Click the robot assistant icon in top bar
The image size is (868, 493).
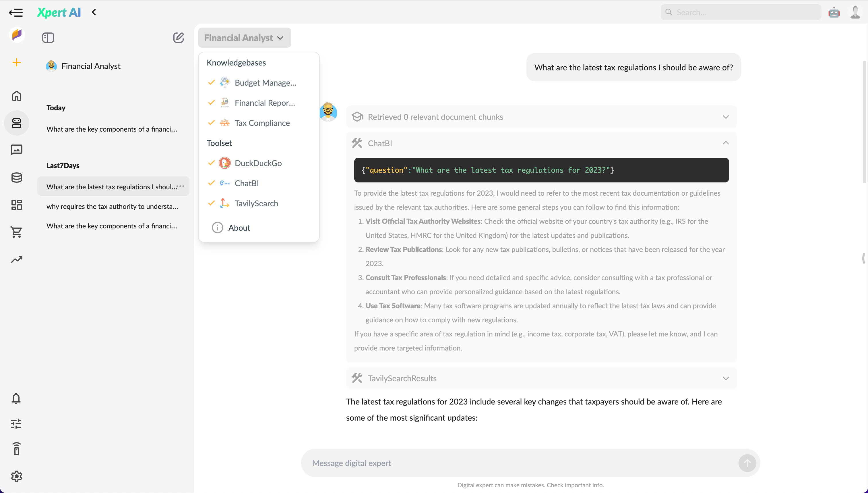tap(834, 12)
